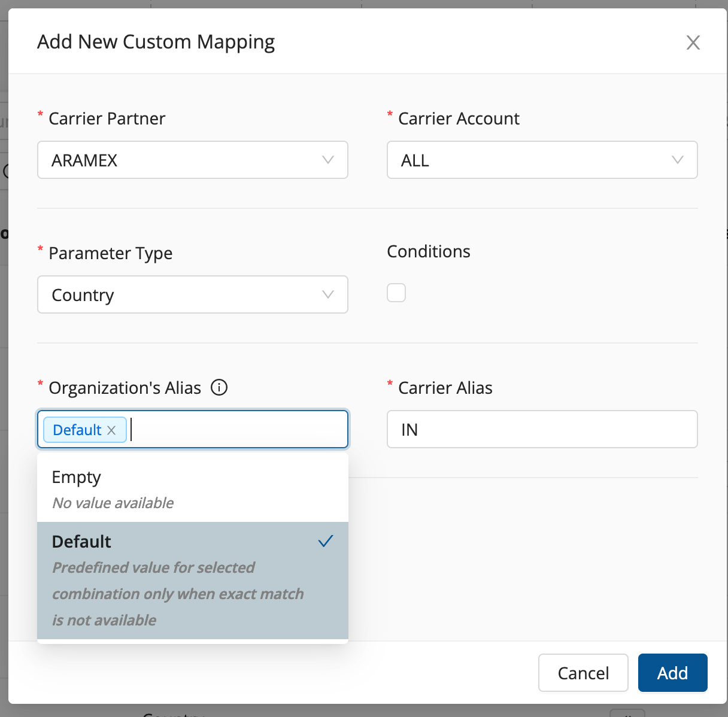
Task: Close the Add New Custom Mapping dialog
Action: [x=693, y=42]
